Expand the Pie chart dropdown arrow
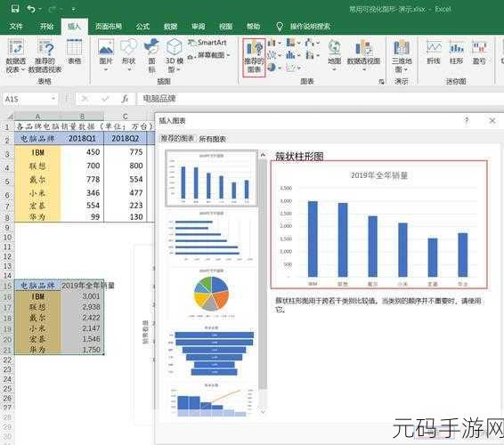This screenshot has height=445, width=504. [x=280, y=69]
